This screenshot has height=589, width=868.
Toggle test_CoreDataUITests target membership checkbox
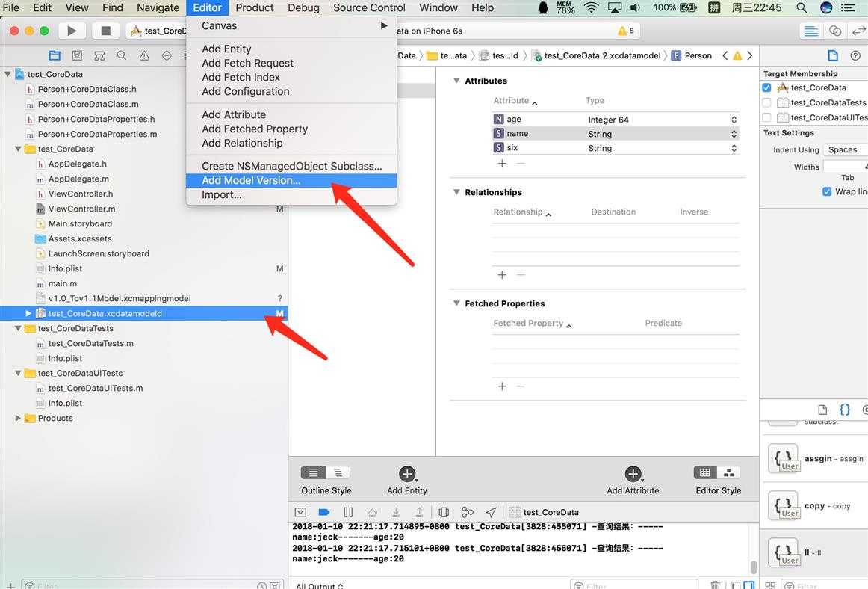click(766, 117)
